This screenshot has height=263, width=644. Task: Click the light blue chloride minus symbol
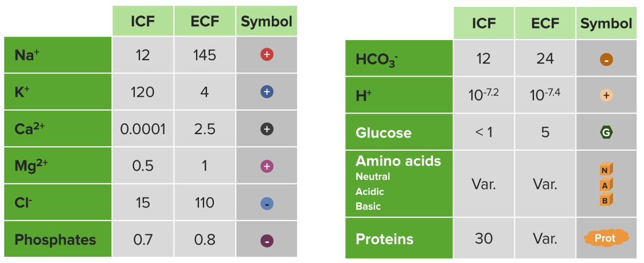pyautogui.click(x=267, y=204)
